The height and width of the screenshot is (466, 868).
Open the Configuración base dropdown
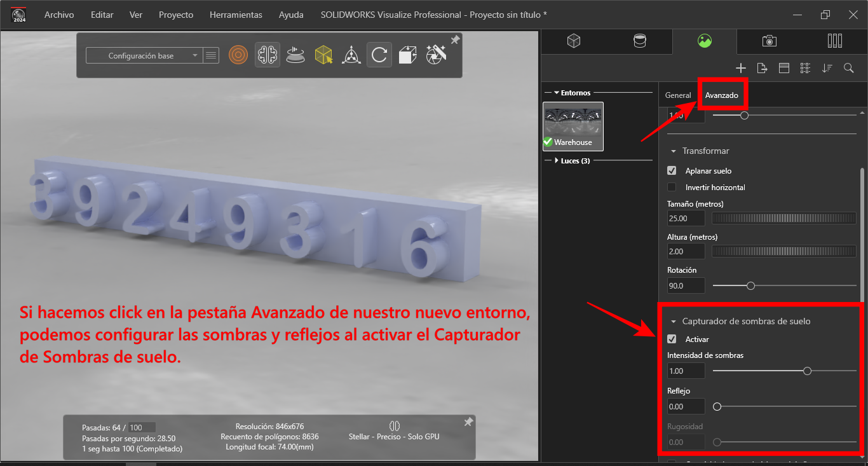click(145, 56)
